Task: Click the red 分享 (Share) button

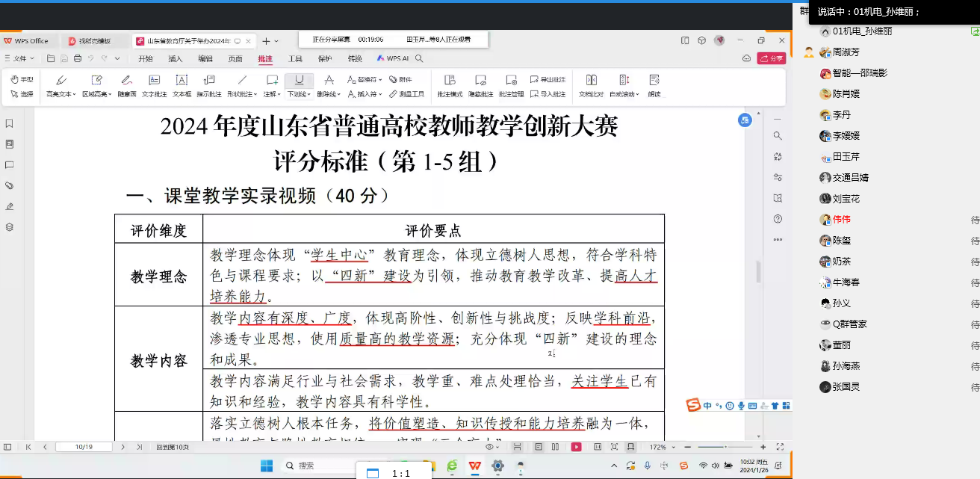Action: pyautogui.click(x=772, y=58)
